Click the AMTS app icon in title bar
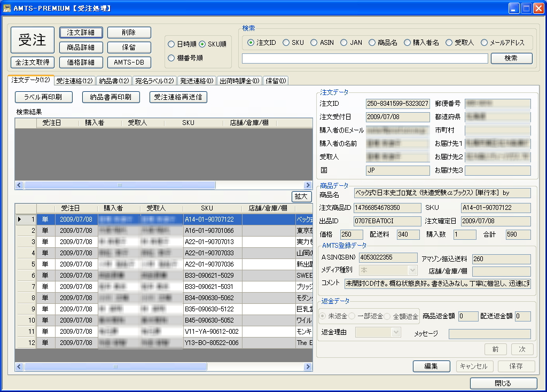The height and width of the screenshot is (392, 547). 6,8
